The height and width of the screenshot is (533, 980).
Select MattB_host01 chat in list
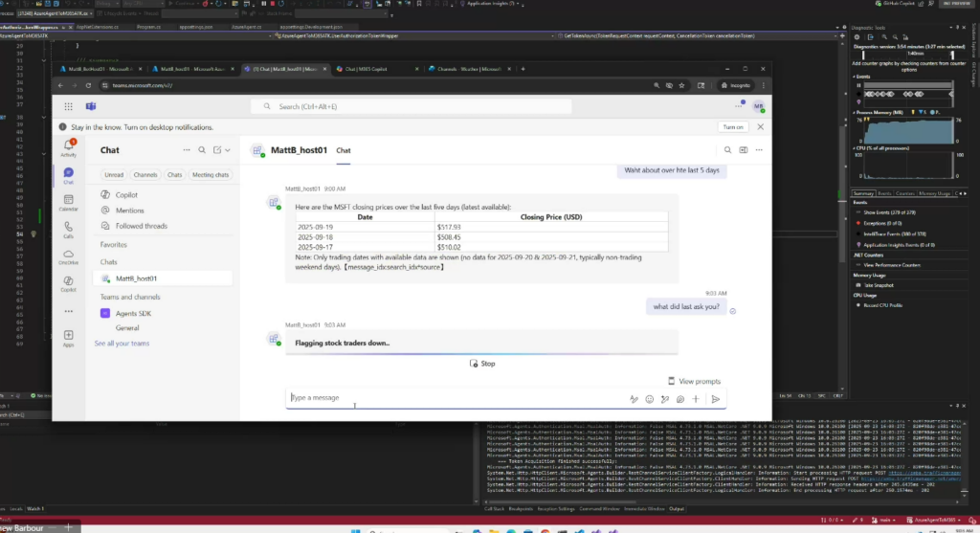[163, 278]
